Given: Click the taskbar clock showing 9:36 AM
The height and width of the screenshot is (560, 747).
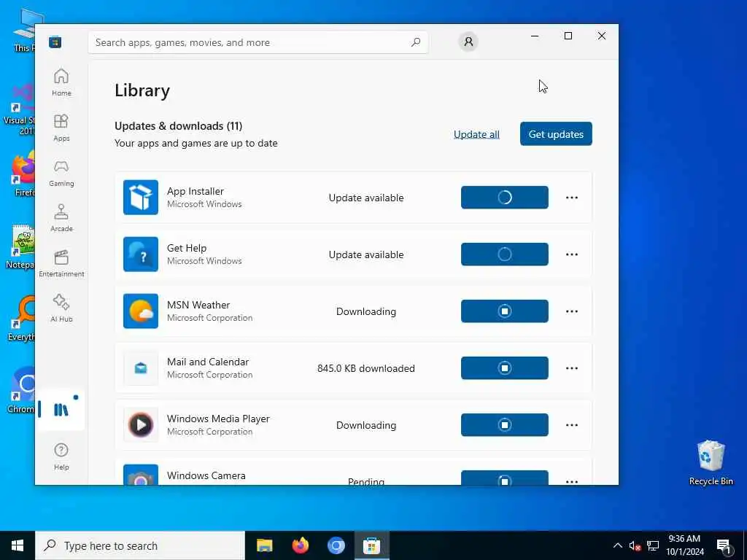Looking at the screenshot, I should pyautogui.click(x=684, y=545).
